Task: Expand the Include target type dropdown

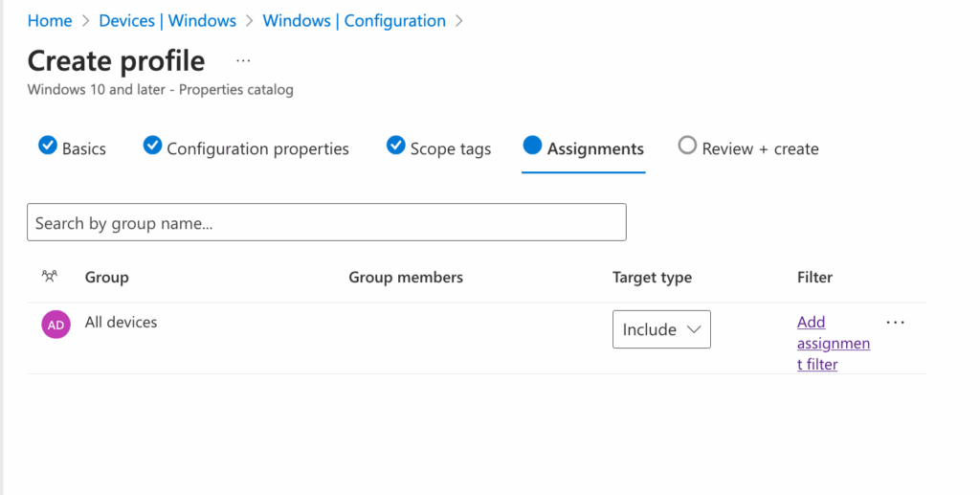Action: click(x=661, y=329)
